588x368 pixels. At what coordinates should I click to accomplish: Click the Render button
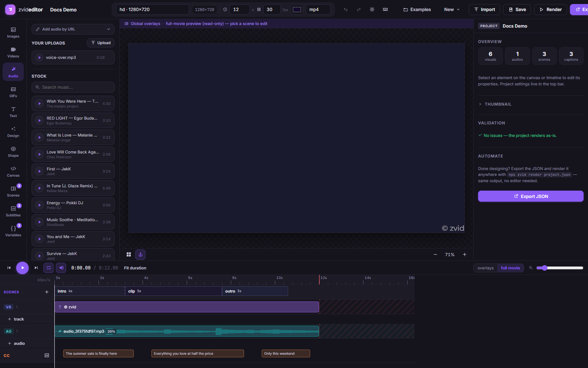[550, 10]
